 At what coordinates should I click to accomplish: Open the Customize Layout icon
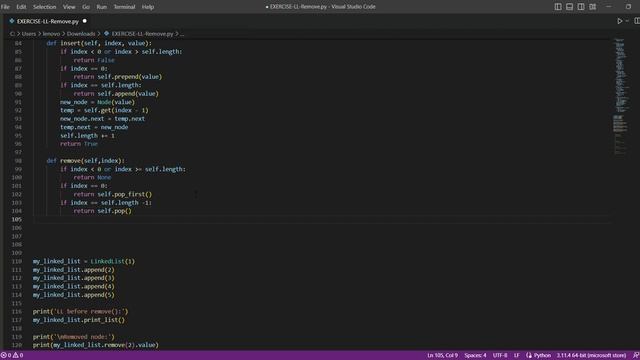coord(593,7)
